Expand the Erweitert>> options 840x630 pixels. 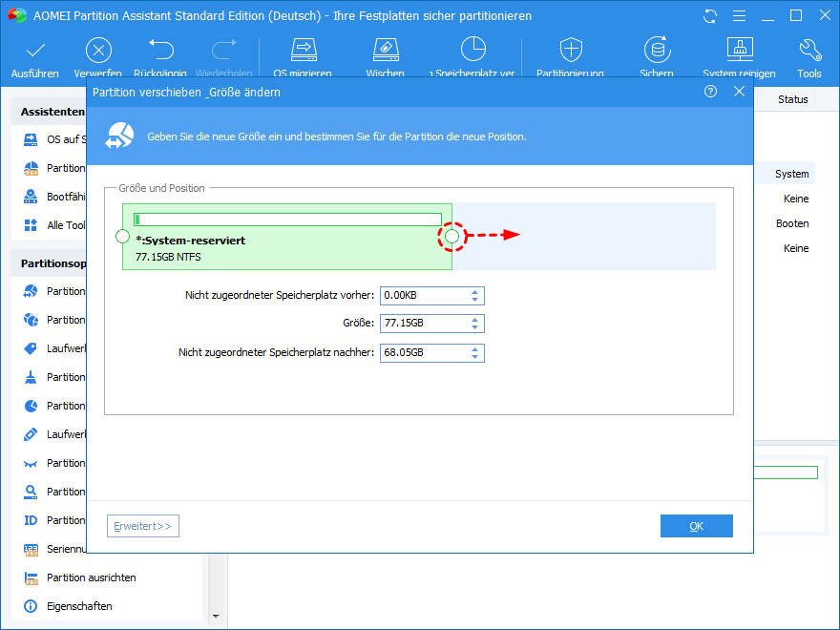pyautogui.click(x=143, y=526)
